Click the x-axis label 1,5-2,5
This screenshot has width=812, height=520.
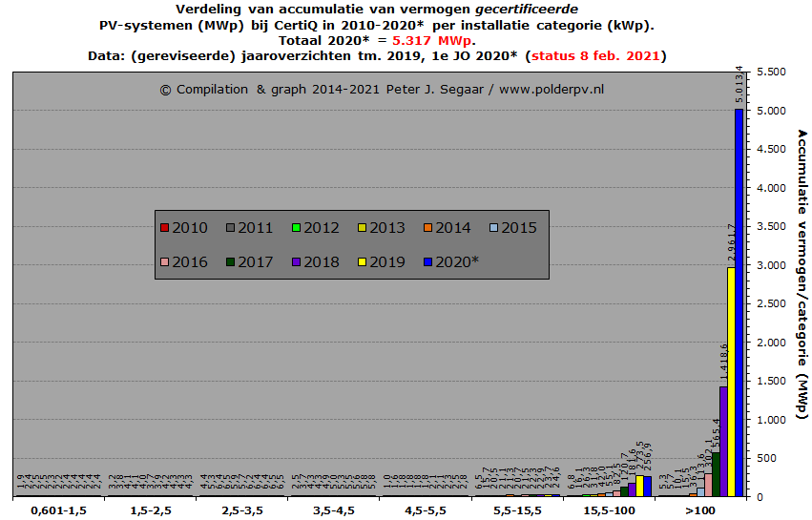[151, 510]
